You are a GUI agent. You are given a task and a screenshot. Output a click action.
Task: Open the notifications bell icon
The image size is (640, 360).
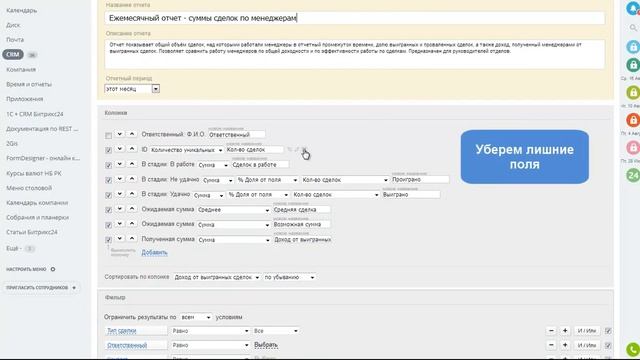pos(633,8)
